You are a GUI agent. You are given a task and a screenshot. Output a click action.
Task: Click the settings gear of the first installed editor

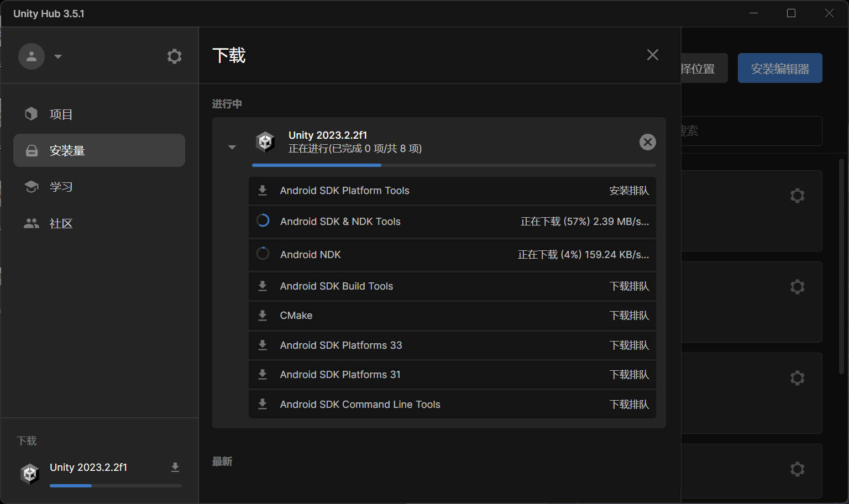[x=798, y=195]
